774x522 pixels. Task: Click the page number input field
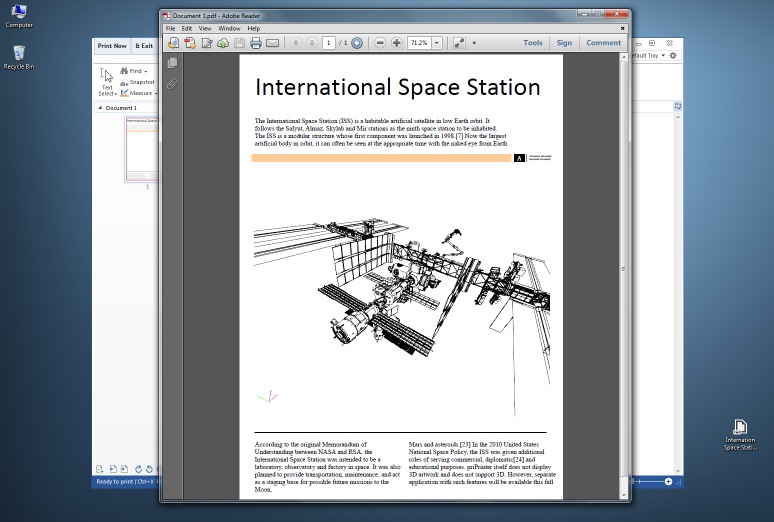(328, 43)
